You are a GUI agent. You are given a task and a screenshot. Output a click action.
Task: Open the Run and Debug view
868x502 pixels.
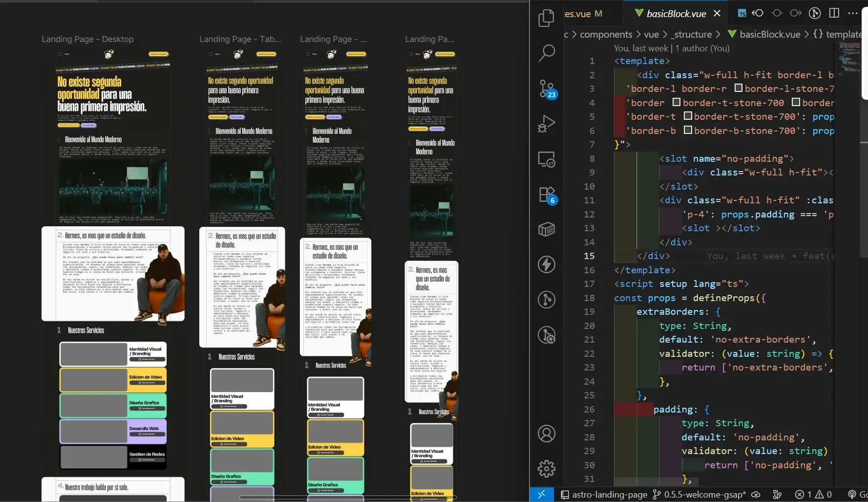pos(546,124)
